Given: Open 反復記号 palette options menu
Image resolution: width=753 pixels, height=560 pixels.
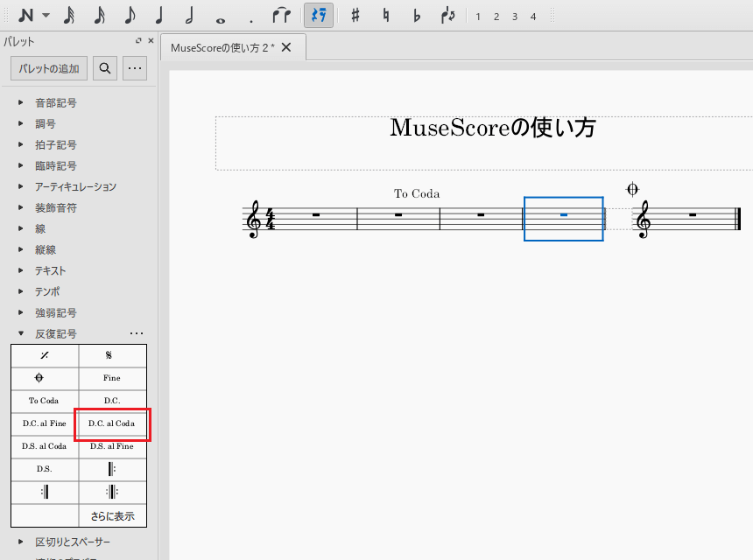Looking at the screenshot, I should tap(137, 333).
